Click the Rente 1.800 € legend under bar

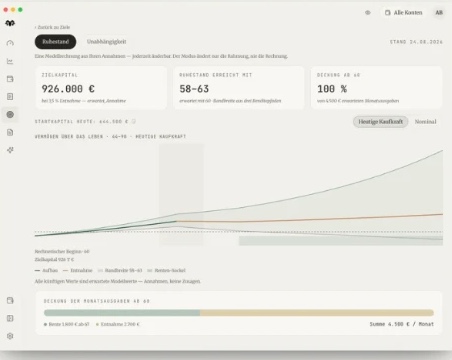coord(67,324)
